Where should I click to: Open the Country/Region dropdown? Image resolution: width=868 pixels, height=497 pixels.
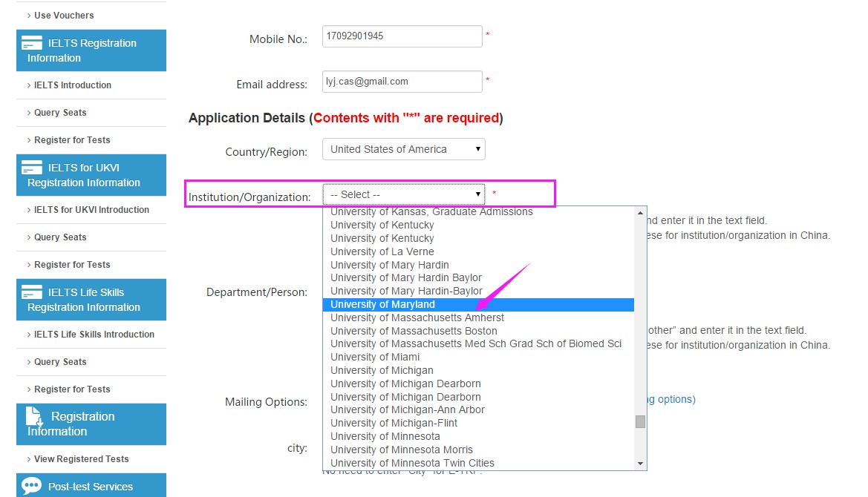(404, 149)
